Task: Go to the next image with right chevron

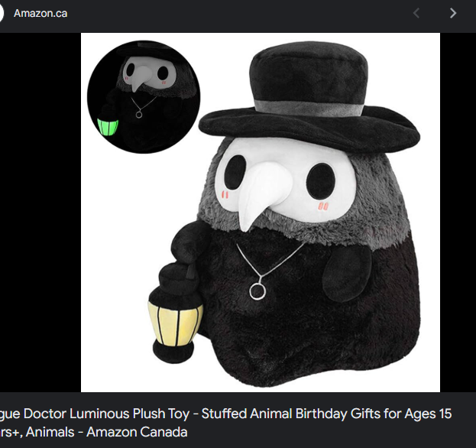Action: tap(452, 13)
